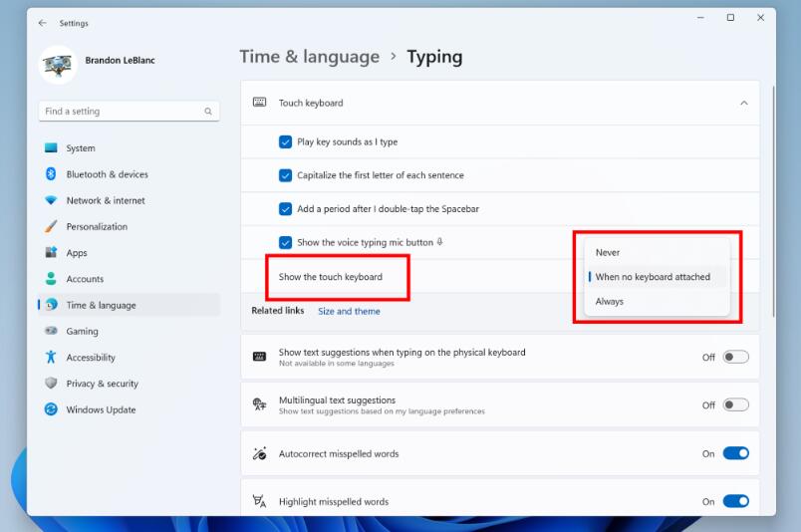Choose When no keyboard attached option
This screenshot has width=801, height=532.
click(657, 277)
